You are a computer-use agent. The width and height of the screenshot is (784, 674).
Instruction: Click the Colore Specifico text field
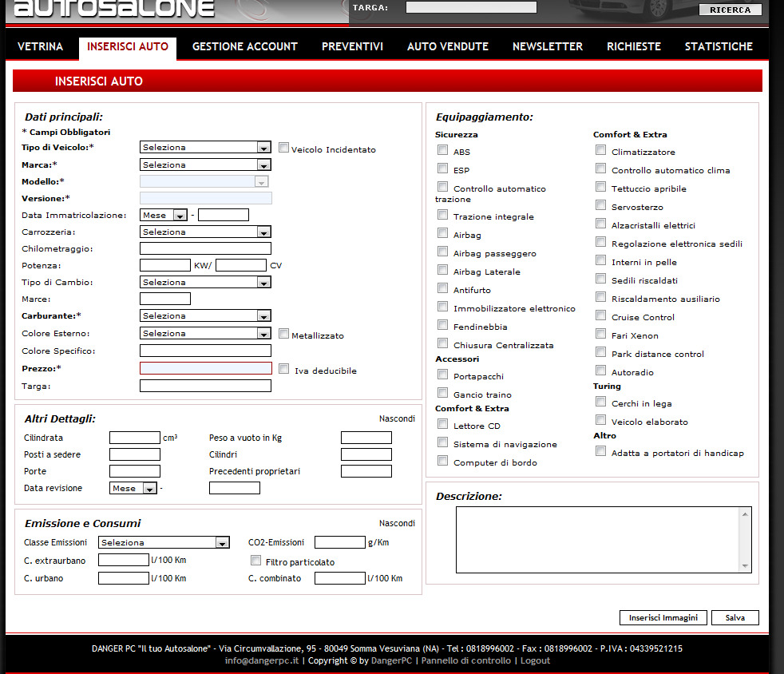click(205, 351)
